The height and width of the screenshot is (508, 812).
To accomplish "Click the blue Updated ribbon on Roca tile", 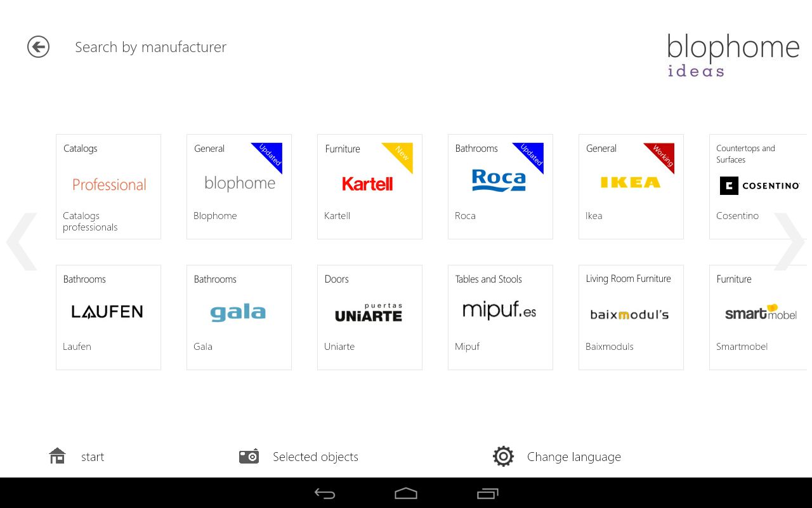I will (532, 154).
